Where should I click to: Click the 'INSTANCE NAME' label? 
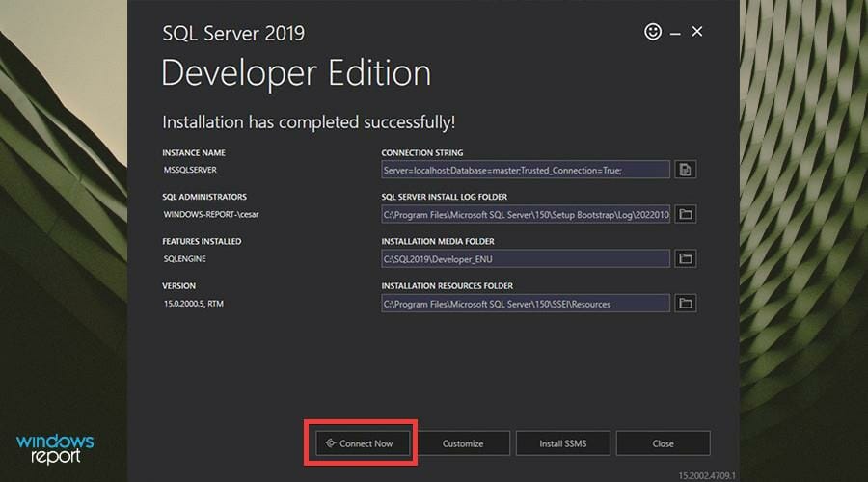tap(194, 152)
